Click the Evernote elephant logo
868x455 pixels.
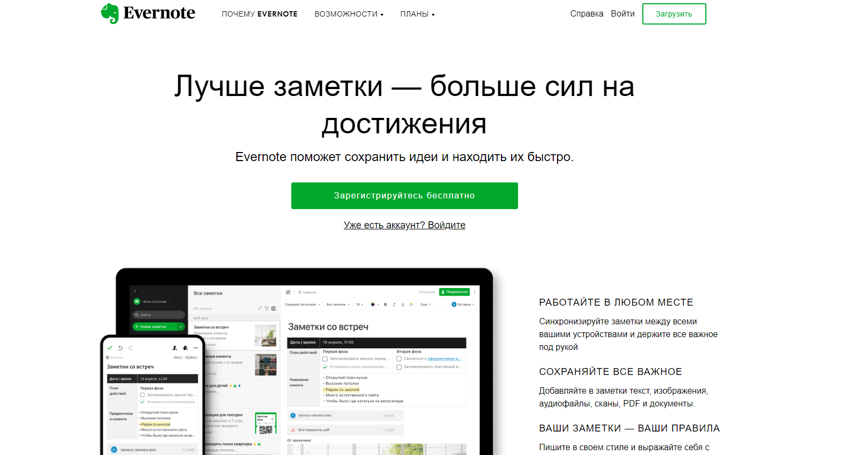pos(110,13)
